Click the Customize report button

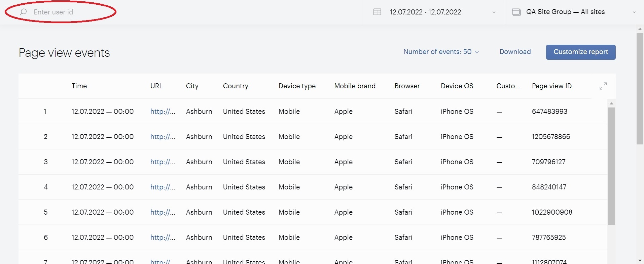pos(581,52)
